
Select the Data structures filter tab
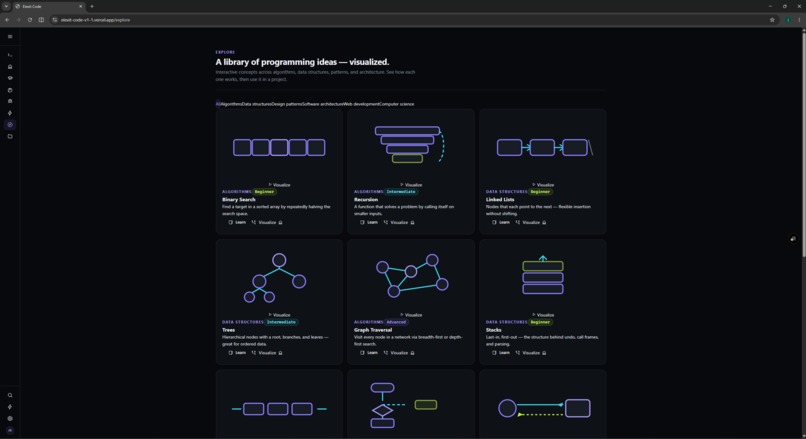[x=257, y=104]
